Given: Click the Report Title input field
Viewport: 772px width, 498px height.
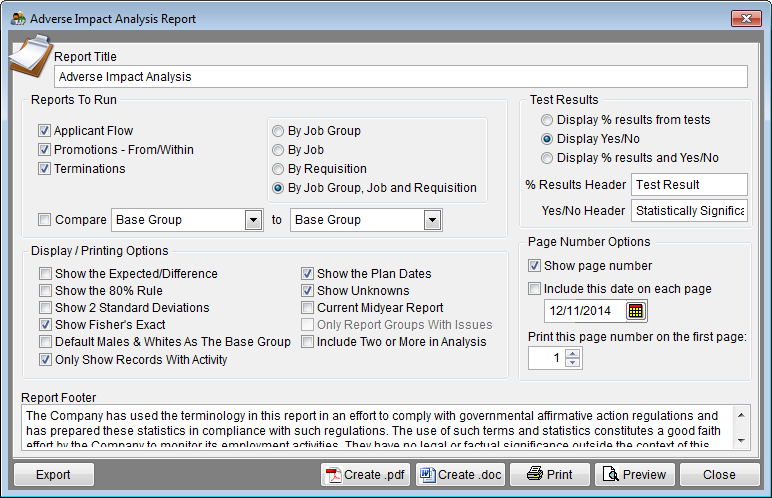Looking at the screenshot, I should (x=401, y=77).
